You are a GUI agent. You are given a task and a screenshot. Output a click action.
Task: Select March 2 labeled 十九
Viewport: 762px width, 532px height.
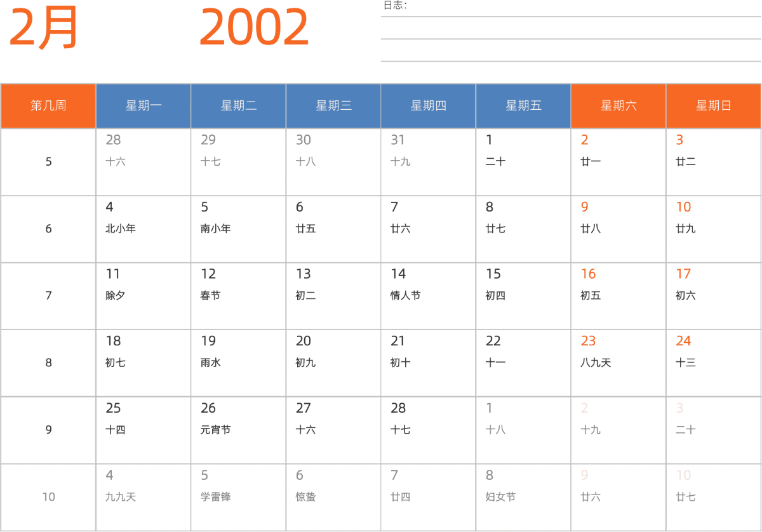618,430
